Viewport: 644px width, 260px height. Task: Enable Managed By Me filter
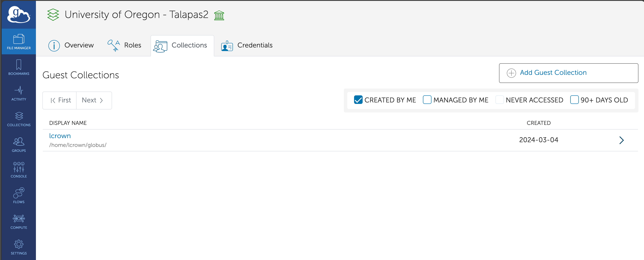pos(427,100)
